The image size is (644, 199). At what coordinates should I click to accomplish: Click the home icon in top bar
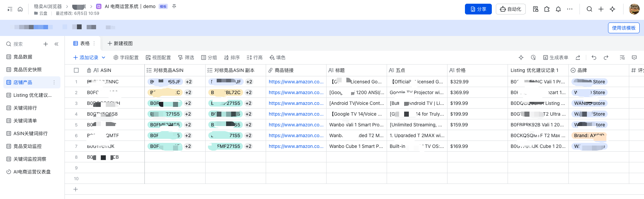(20, 9)
